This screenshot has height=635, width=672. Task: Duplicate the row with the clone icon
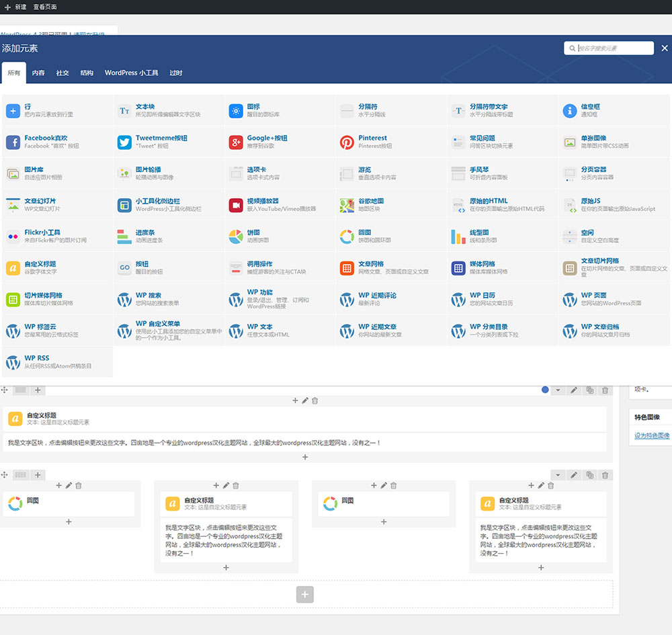(x=590, y=390)
